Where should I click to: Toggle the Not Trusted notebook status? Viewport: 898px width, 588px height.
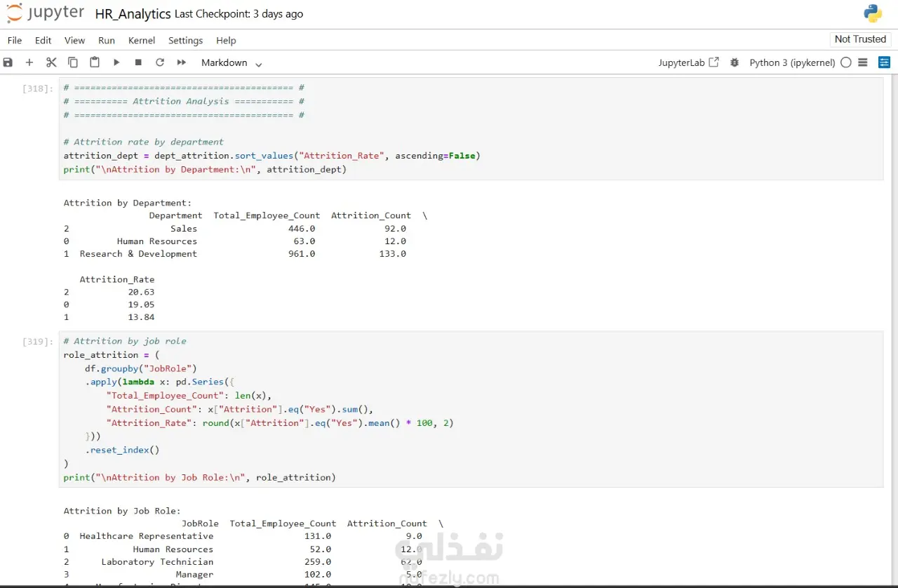pos(860,39)
